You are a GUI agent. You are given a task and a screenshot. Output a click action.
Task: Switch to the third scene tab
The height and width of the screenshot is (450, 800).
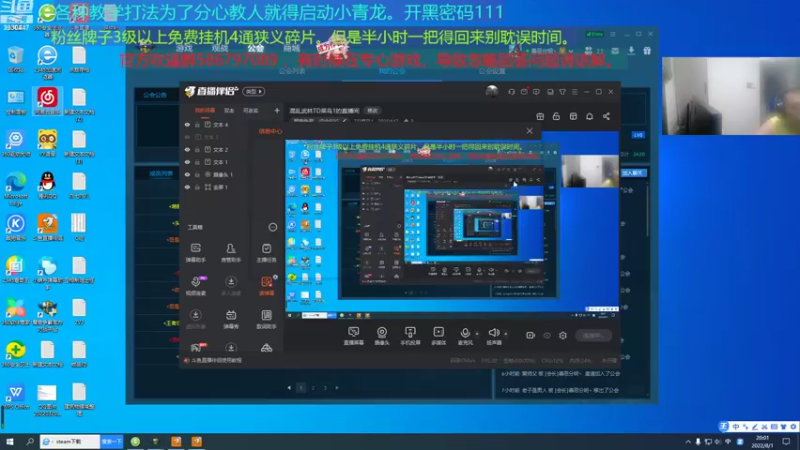pos(251,110)
